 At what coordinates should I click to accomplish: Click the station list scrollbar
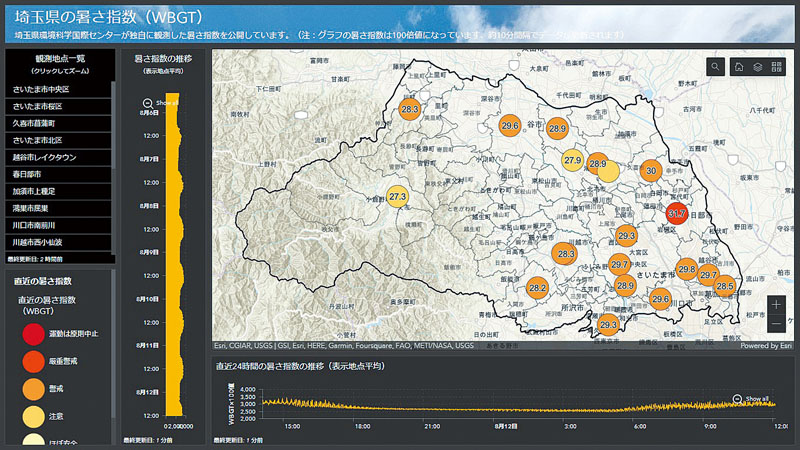pos(113,160)
